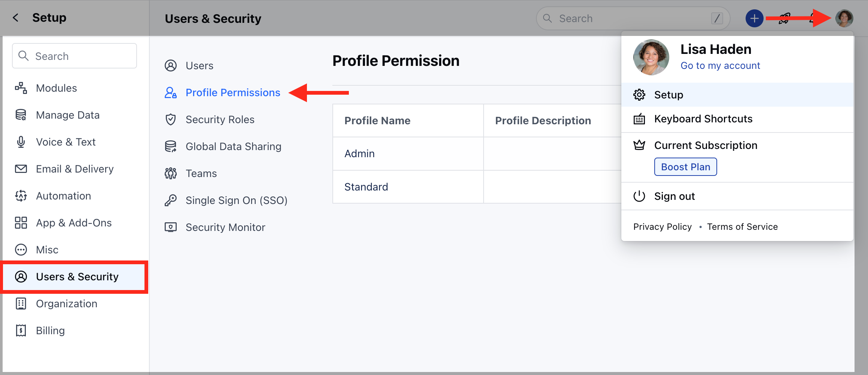Click the rocket icon in top bar
The height and width of the screenshot is (375, 868).
tap(783, 18)
